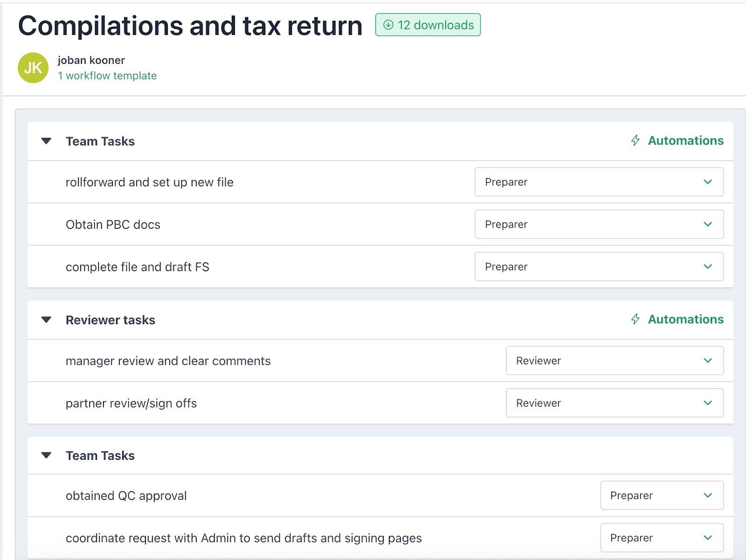Click the lightning icon beside Reviewer tasks Automations
The width and height of the screenshot is (746, 560).
(x=635, y=320)
